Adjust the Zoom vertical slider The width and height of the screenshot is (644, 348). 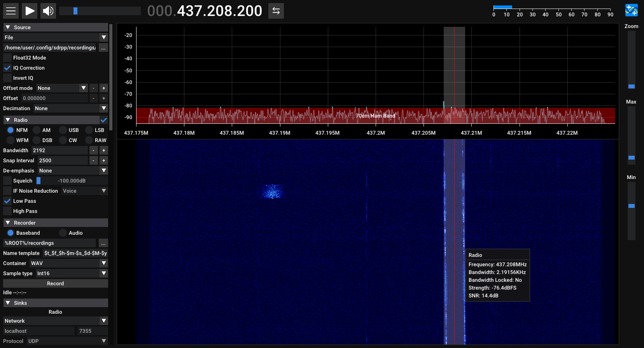631,86
